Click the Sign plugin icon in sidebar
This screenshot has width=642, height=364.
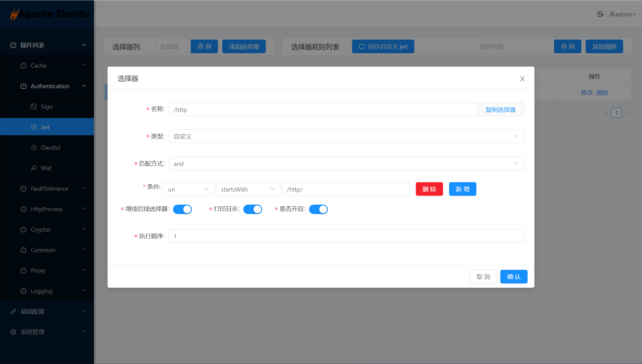click(34, 106)
